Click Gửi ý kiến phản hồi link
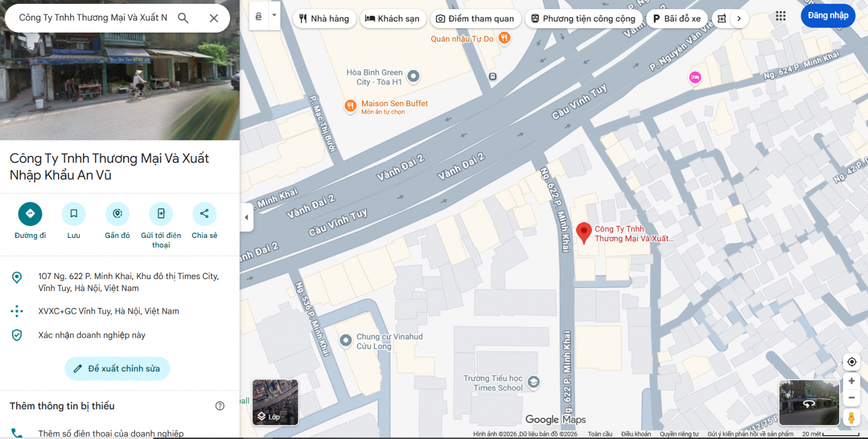Screen dimensions: 868x439 tap(750, 434)
